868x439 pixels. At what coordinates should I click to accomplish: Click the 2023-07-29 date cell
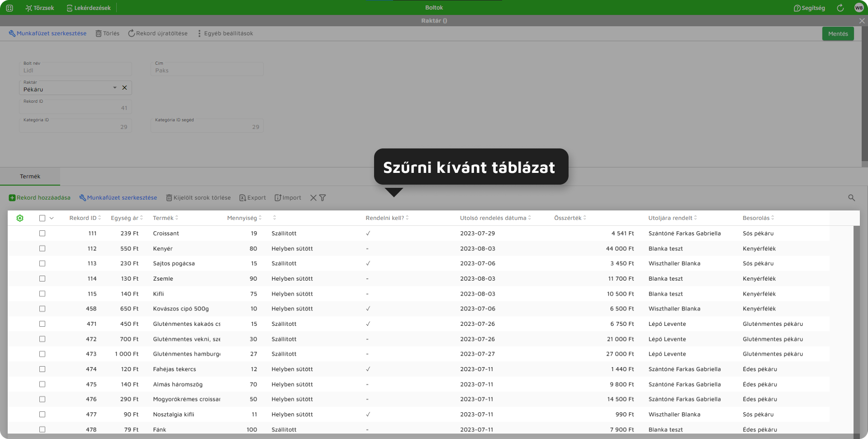478,234
